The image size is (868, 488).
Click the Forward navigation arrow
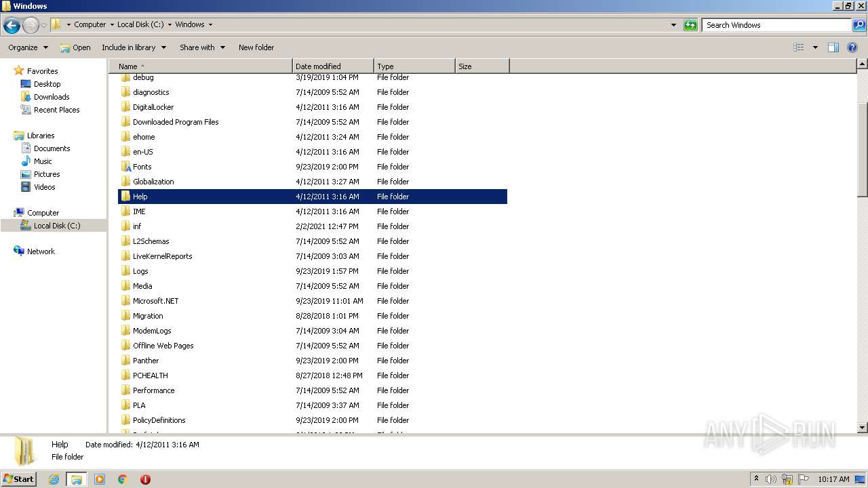click(x=31, y=25)
